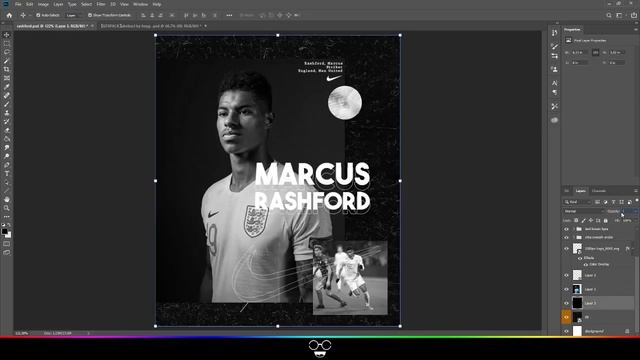Image resolution: width=640 pixels, height=360 pixels.
Task: Close the rashford.psd document tab
Action: [x=92, y=26]
